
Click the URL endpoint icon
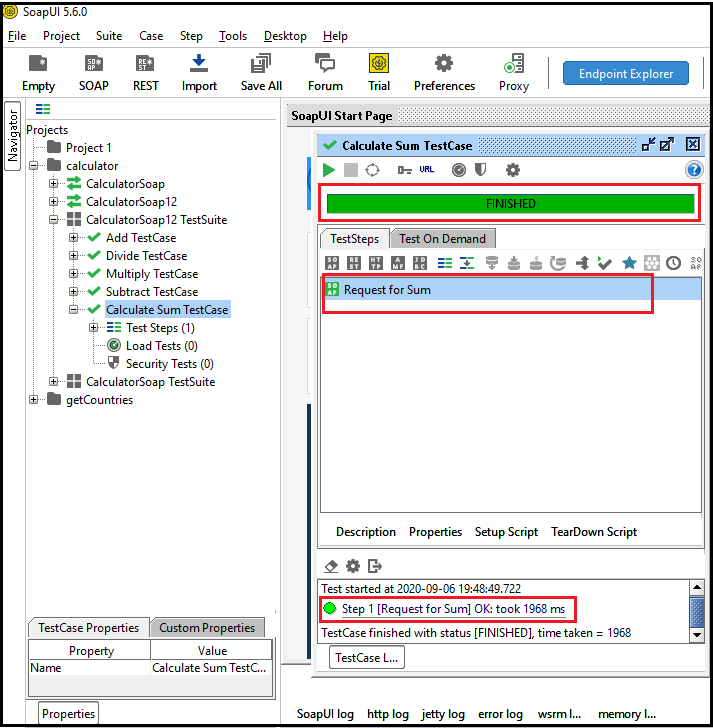(427, 169)
